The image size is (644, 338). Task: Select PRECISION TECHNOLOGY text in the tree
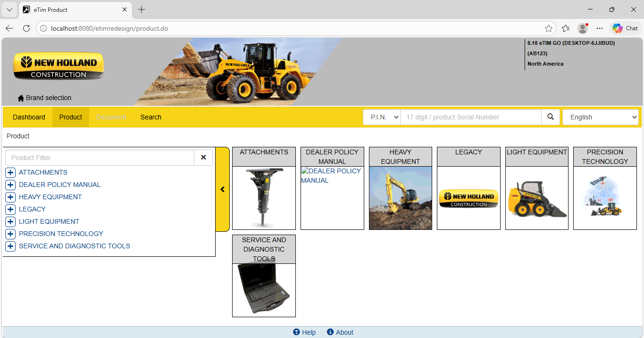(x=61, y=234)
